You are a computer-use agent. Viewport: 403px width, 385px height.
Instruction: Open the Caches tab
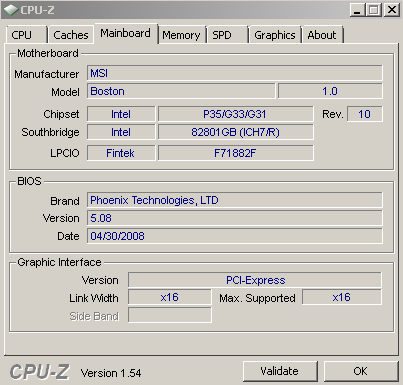coord(71,35)
